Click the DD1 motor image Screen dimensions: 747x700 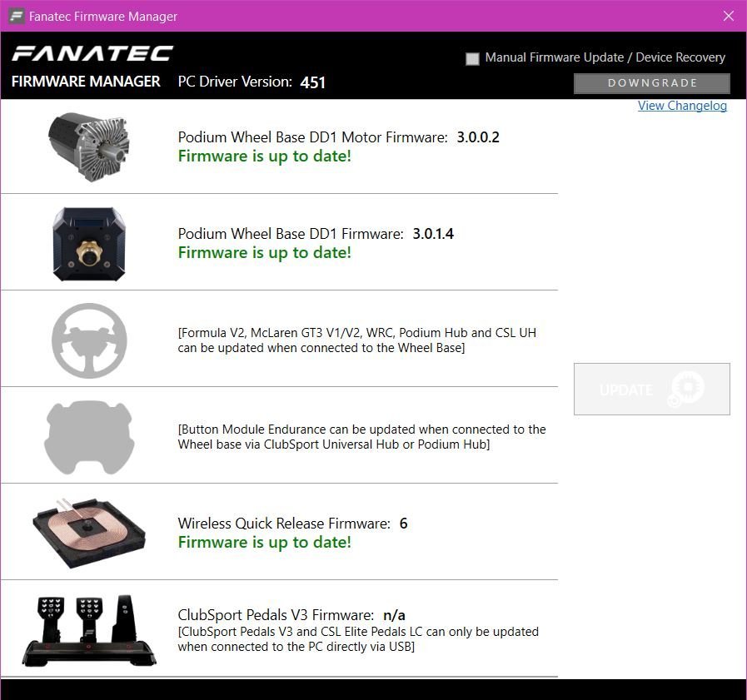point(88,146)
